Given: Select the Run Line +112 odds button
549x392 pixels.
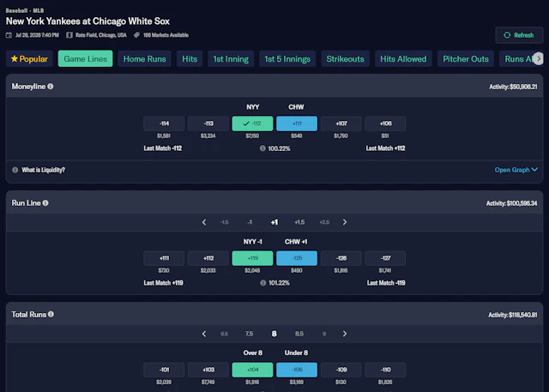Looking at the screenshot, I should tap(208, 258).
